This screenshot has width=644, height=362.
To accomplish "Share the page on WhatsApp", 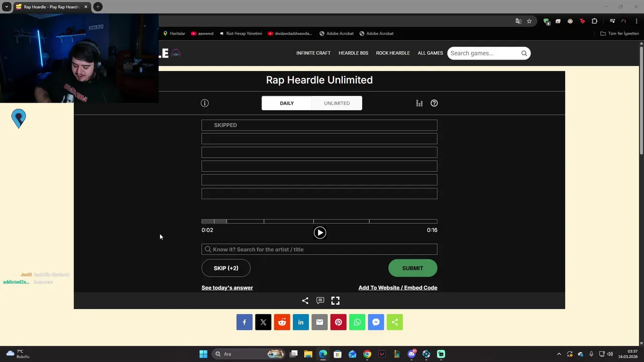I will point(357,322).
